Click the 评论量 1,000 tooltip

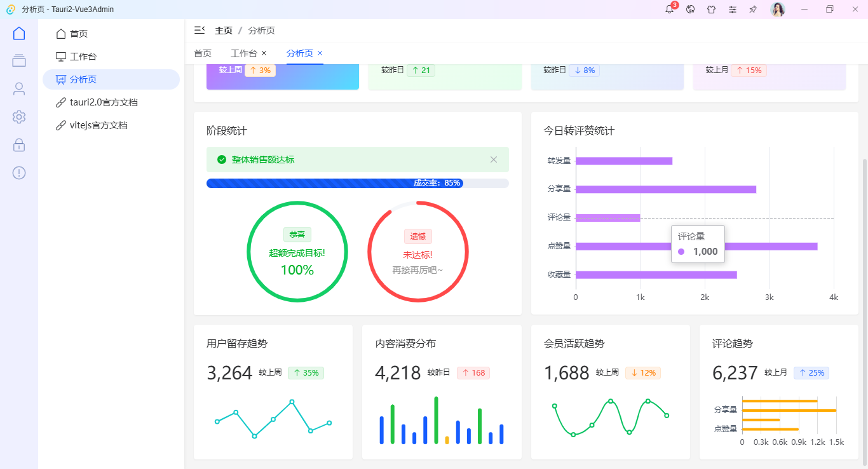698,244
